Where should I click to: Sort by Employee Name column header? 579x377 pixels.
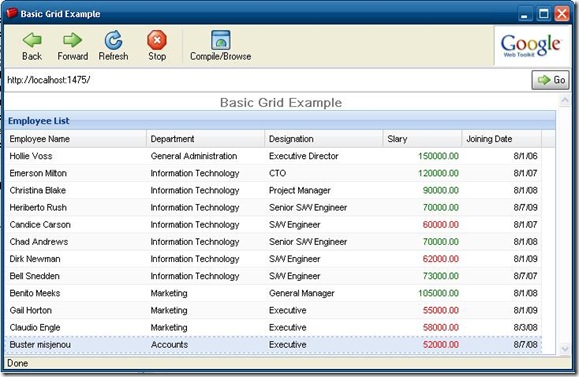(76, 139)
